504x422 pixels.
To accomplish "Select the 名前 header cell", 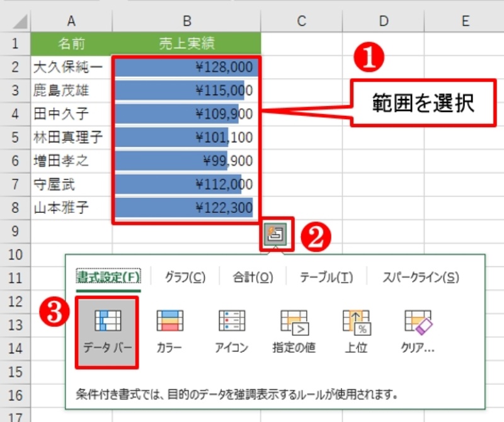I will (71, 44).
